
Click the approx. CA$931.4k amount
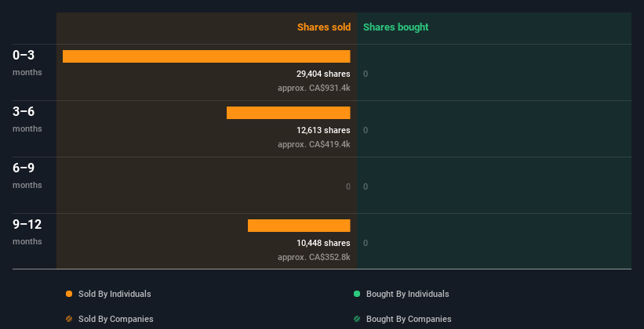click(x=314, y=88)
